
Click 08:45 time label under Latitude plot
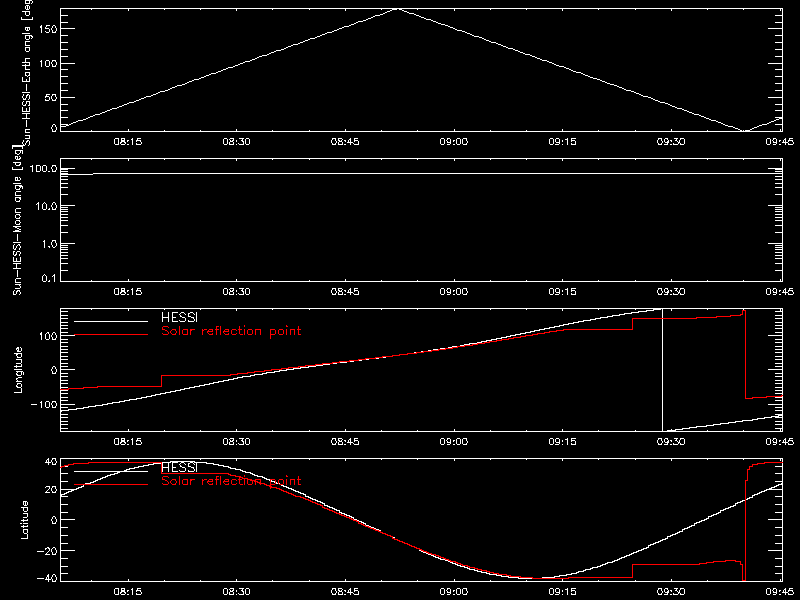tap(345, 592)
